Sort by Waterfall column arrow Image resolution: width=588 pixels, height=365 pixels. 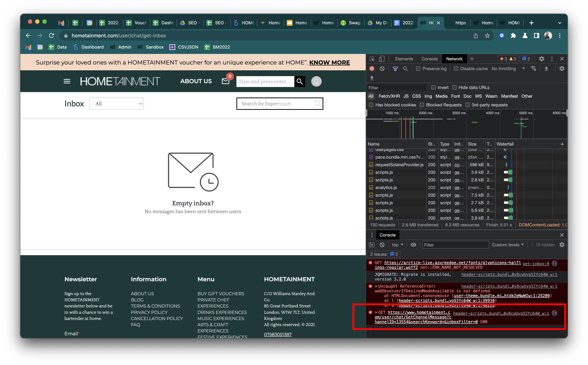(562, 144)
